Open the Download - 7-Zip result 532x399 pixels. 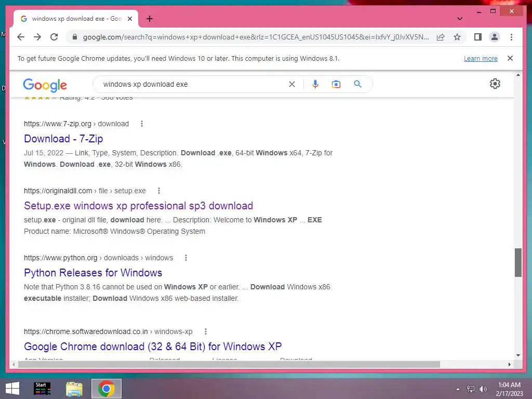(63, 139)
